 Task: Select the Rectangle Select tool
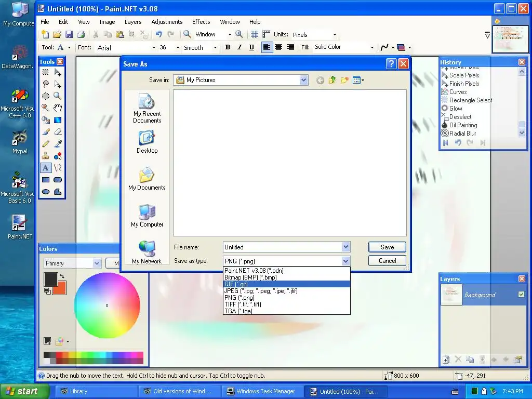pyautogui.click(x=46, y=72)
